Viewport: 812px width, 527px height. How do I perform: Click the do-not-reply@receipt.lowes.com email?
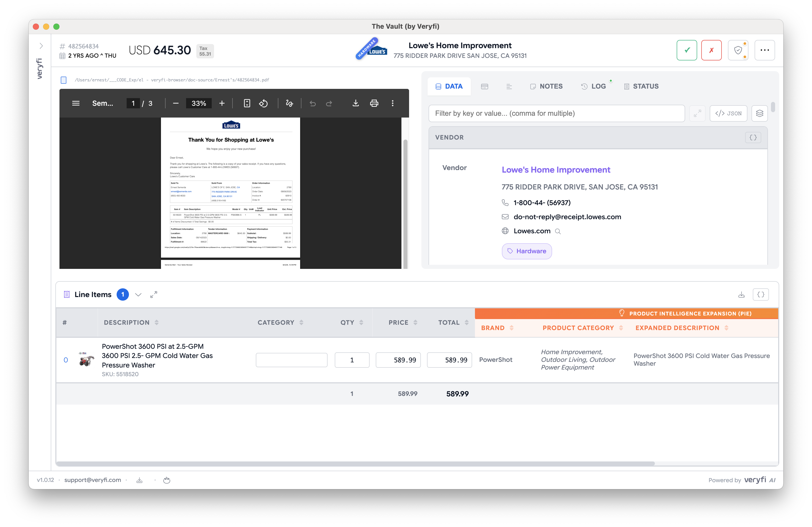click(567, 217)
